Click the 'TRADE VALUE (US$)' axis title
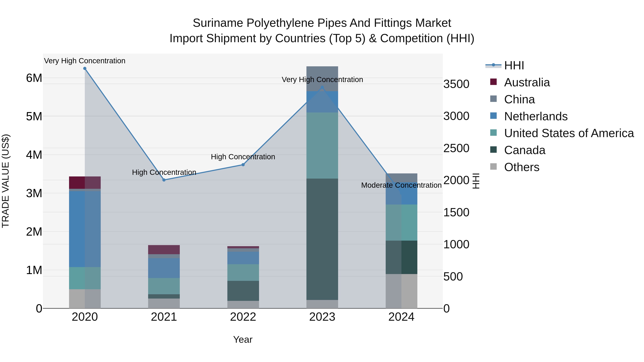Screen dimensions: 644x362 [6, 181]
